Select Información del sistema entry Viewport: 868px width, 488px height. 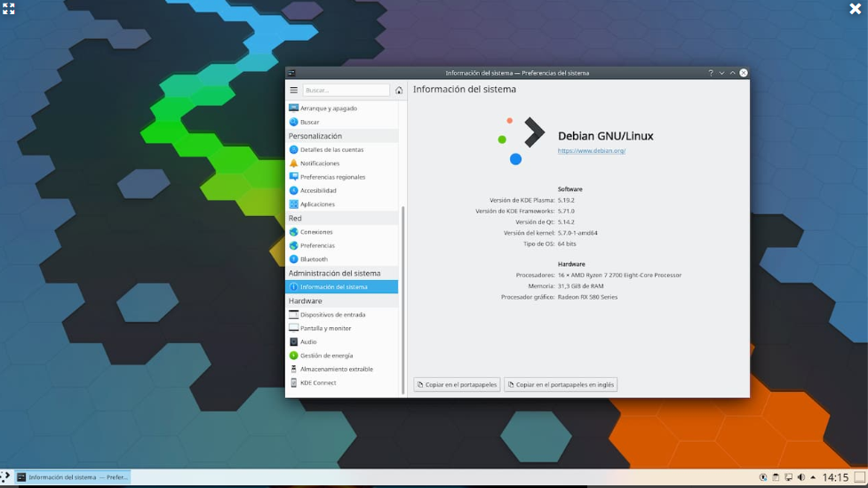pyautogui.click(x=341, y=287)
